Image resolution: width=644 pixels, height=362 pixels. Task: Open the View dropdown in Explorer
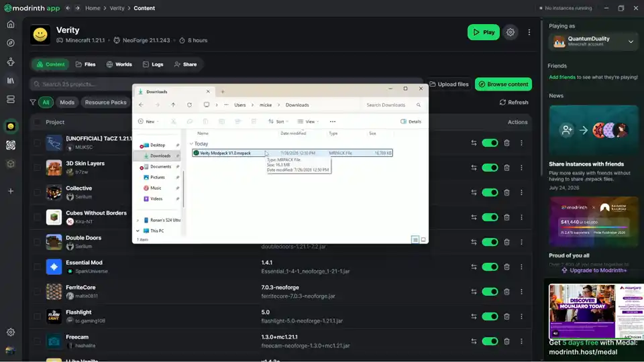308,121
